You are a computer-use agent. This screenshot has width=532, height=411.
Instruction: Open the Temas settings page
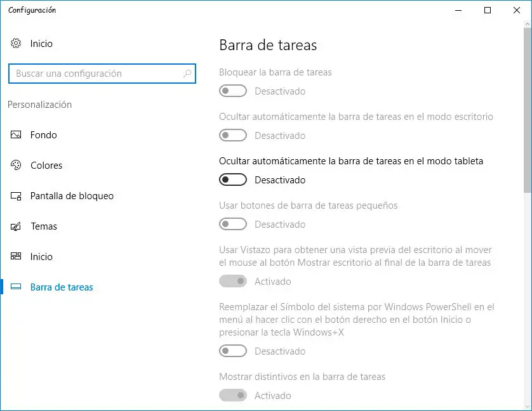coord(44,226)
